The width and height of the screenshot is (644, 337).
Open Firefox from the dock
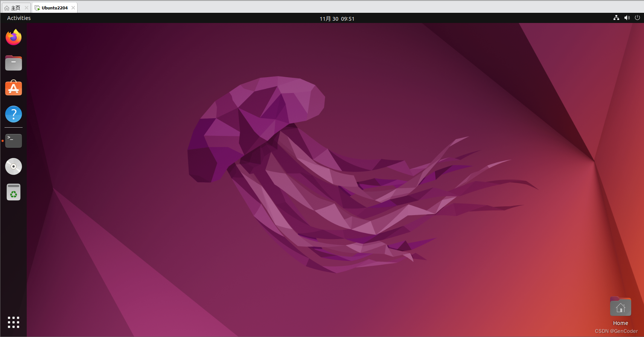coord(14,37)
